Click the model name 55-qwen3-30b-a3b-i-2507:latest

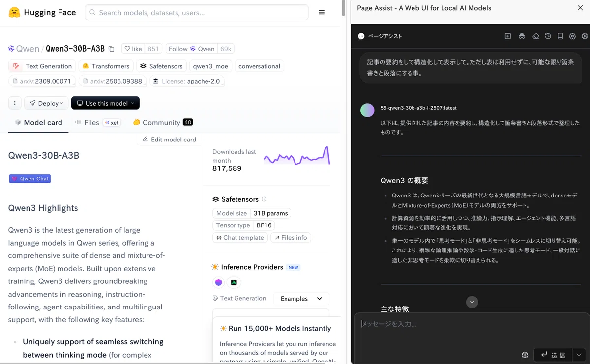[x=419, y=108]
